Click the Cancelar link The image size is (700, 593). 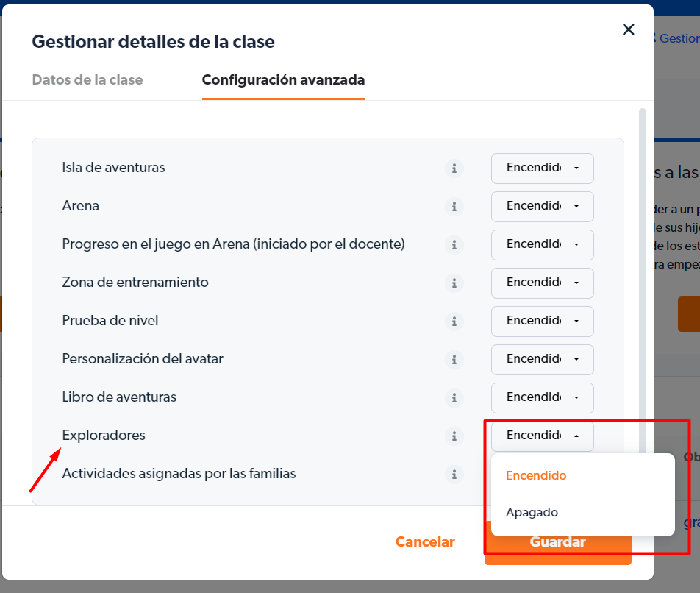[x=425, y=542]
